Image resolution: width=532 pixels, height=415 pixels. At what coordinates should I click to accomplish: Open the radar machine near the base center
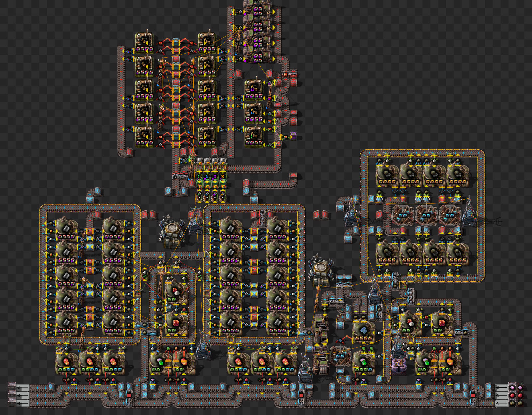tap(171, 230)
